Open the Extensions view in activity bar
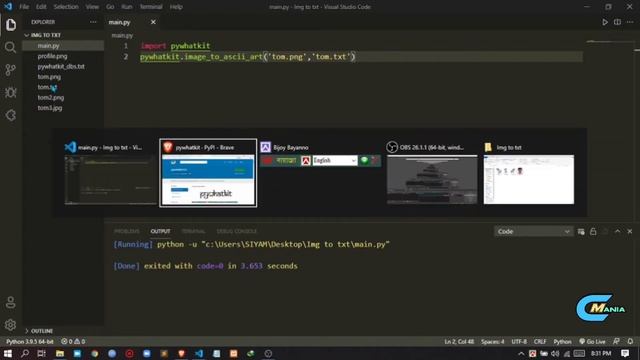This screenshot has height=360, width=640. (11, 115)
